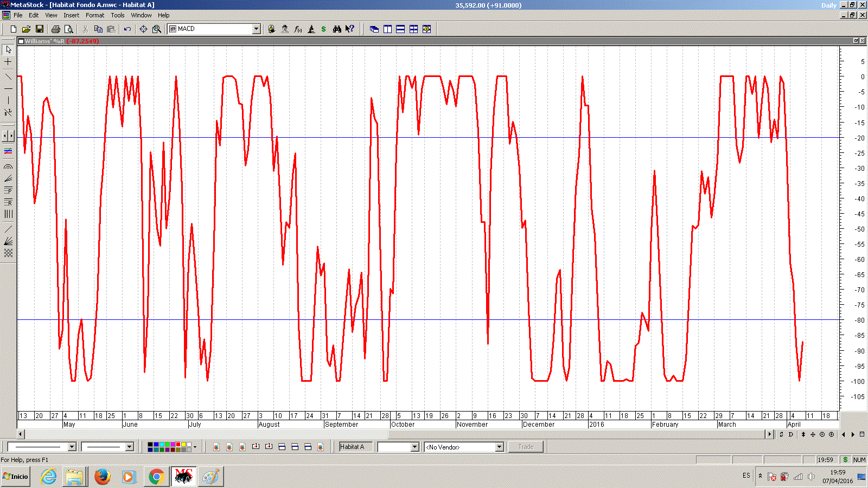Click the D periodicity icon

coord(791,434)
